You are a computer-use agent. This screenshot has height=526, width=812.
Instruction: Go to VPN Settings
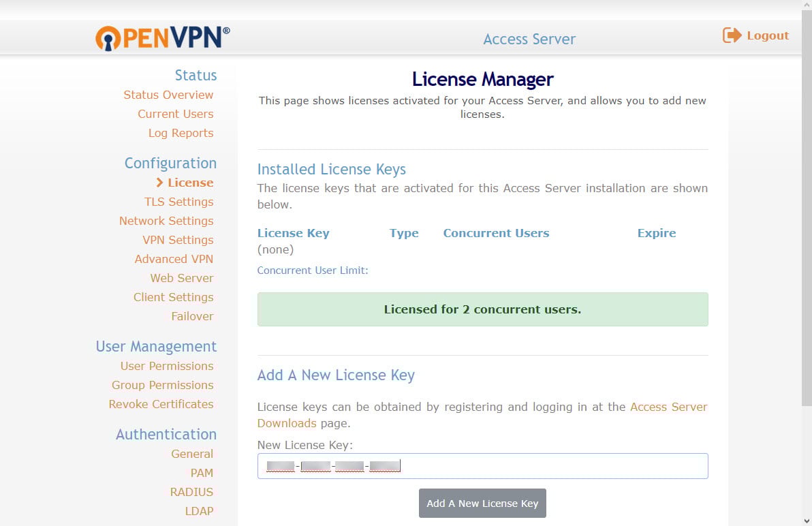[x=178, y=240]
